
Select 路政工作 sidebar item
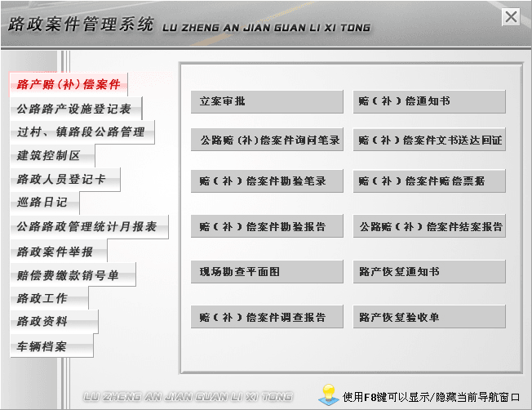49,298
